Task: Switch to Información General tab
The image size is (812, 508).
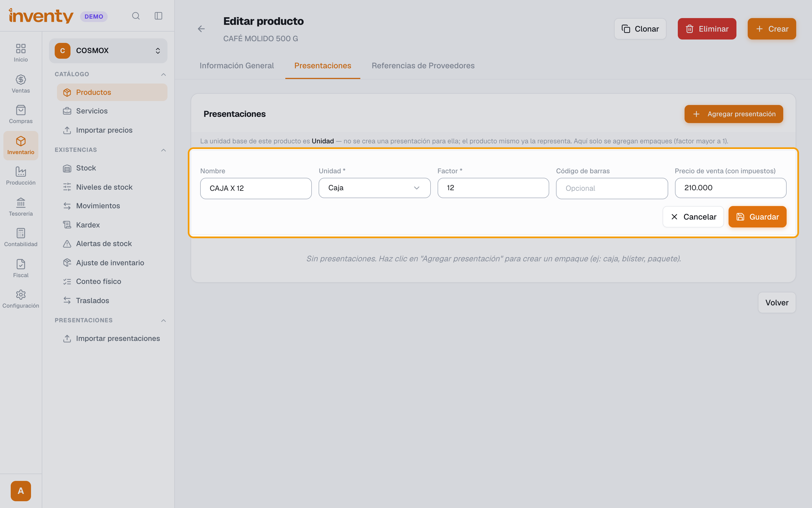Action: coord(237,65)
